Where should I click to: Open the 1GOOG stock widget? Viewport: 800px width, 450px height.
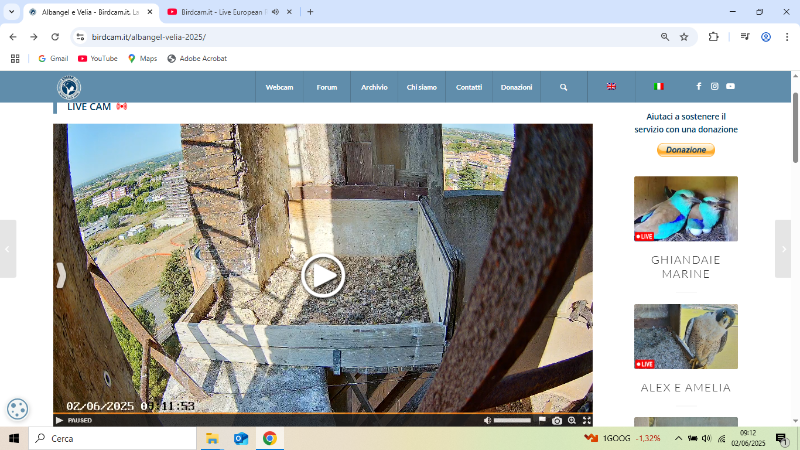pyautogui.click(x=622, y=438)
